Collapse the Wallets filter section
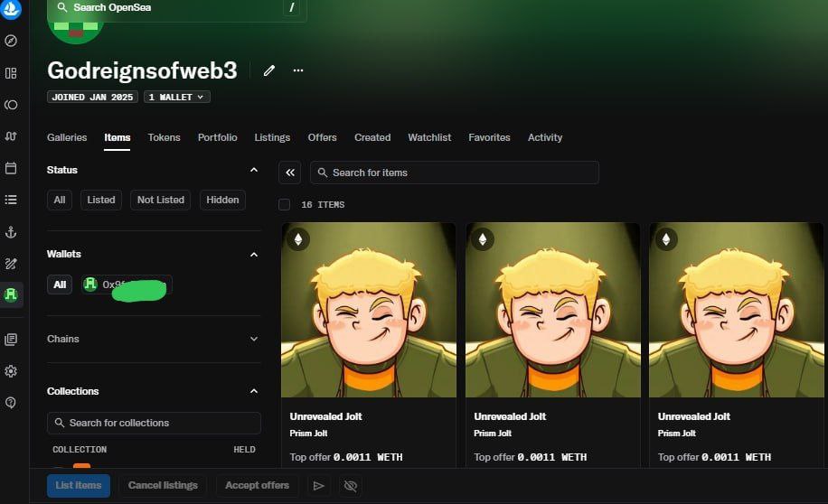The height and width of the screenshot is (504, 828). click(254, 255)
